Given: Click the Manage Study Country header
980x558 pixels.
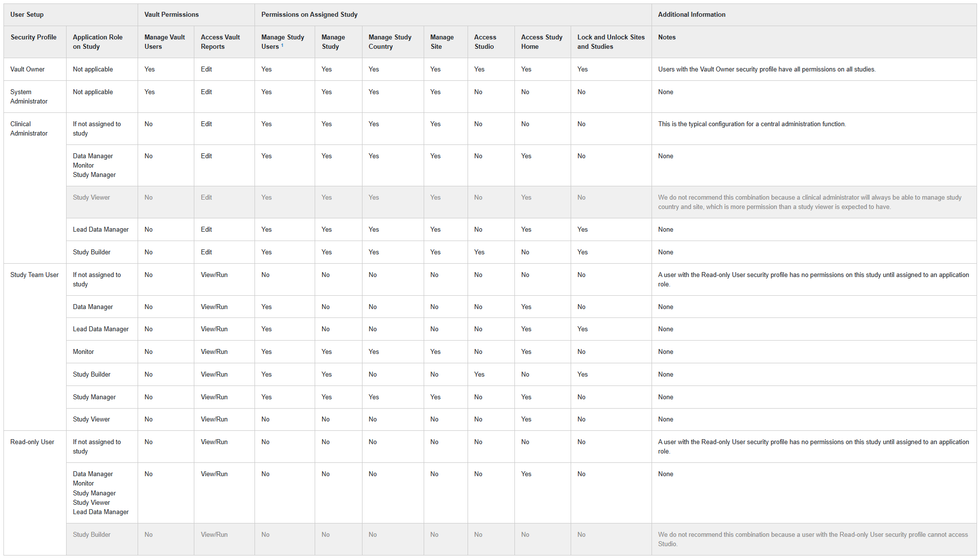Looking at the screenshot, I should 390,42.
